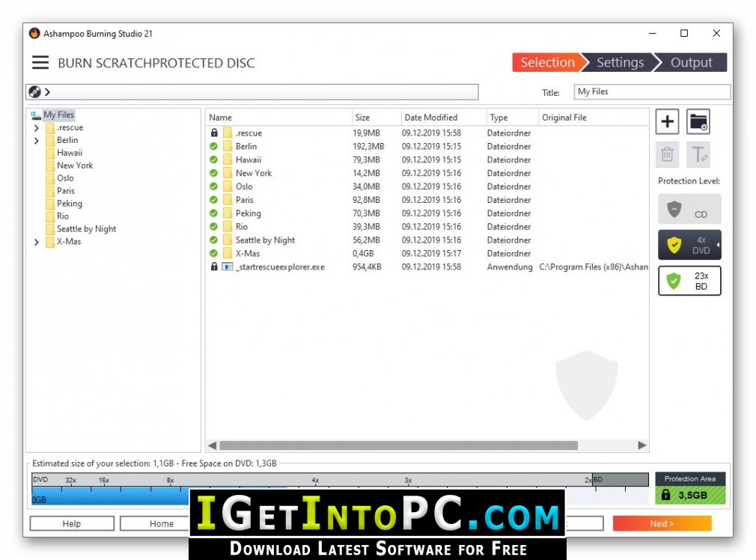Sort by Date Modified column
This screenshot has width=756, height=560.
tap(444, 118)
